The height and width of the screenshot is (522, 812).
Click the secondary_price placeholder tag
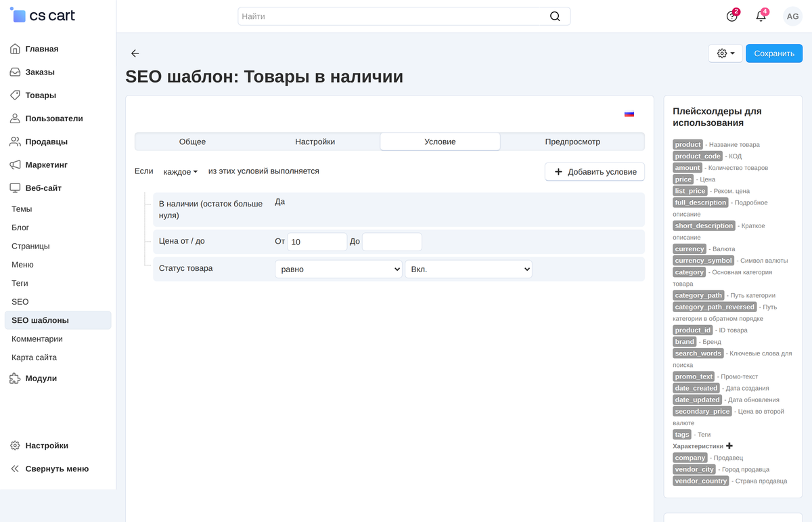[702, 411]
